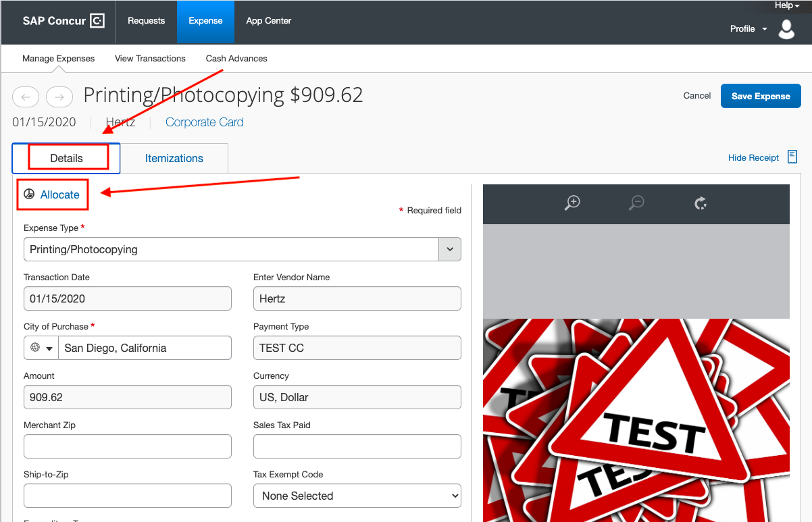Viewport: 812px width, 522px height.
Task: Click the Save Expense button
Action: point(761,96)
